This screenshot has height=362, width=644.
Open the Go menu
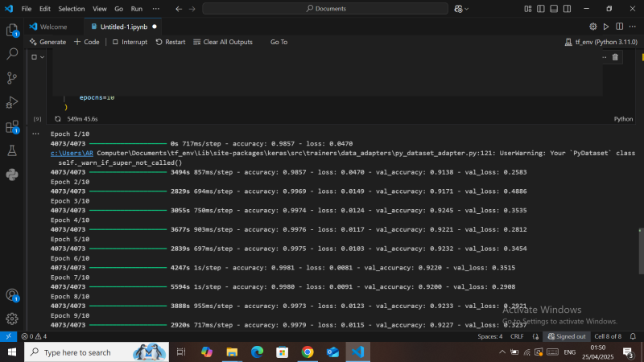[x=118, y=9]
